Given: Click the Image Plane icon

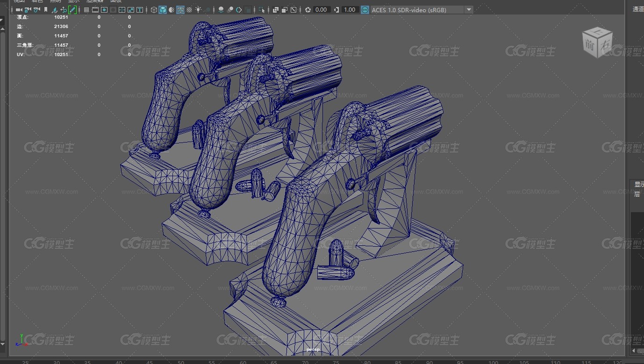Looking at the screenshot, I should pos(55,9).
